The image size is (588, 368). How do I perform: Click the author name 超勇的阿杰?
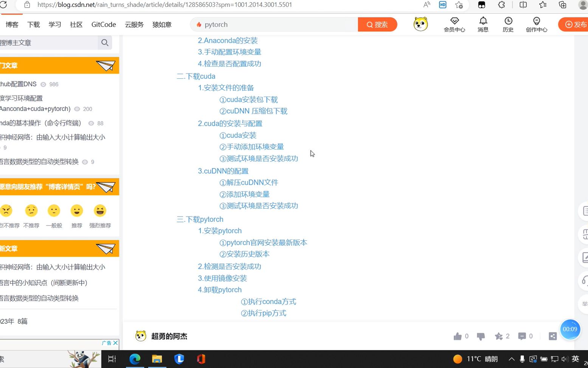point(169,336)
